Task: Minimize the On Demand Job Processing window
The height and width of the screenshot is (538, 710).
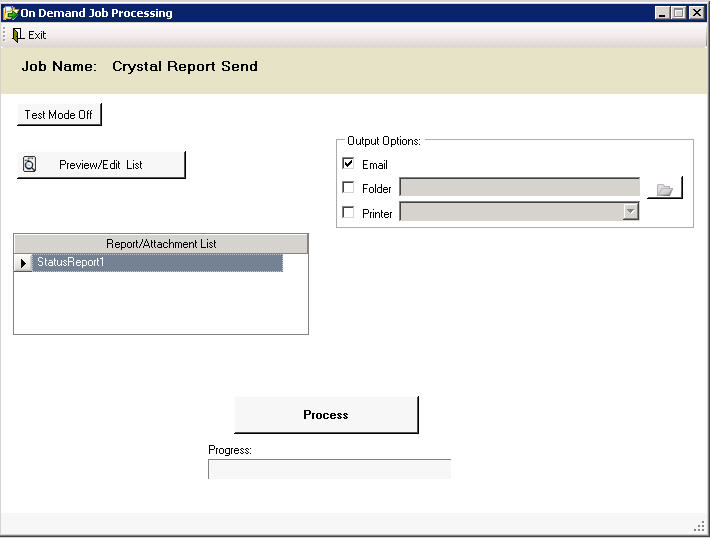Action: coord(663,13)
